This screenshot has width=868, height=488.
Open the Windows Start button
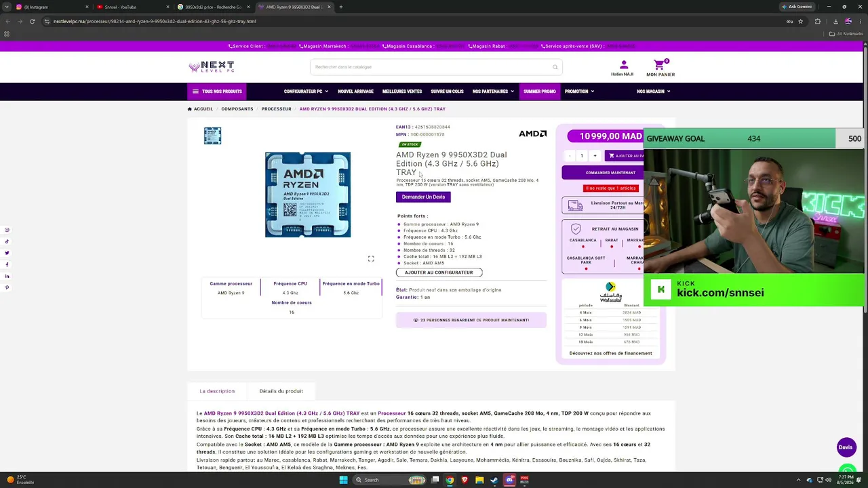click(343, 480)
